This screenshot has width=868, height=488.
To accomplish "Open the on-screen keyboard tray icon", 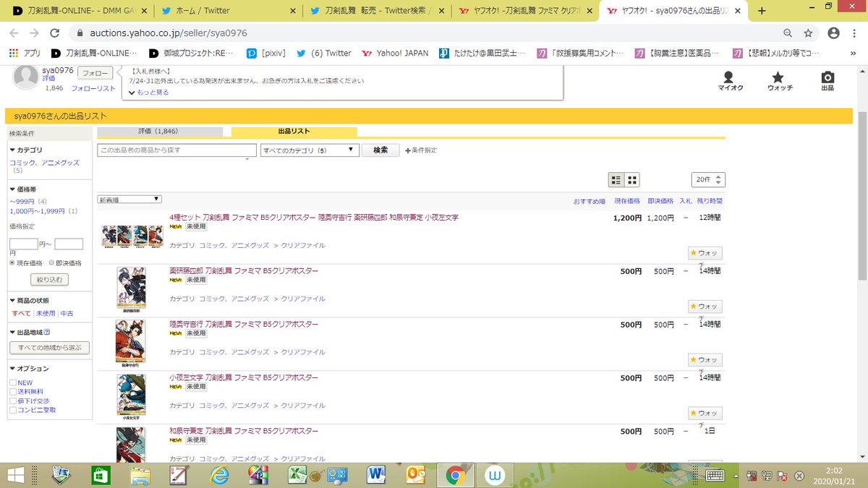I will click(715, 476).
